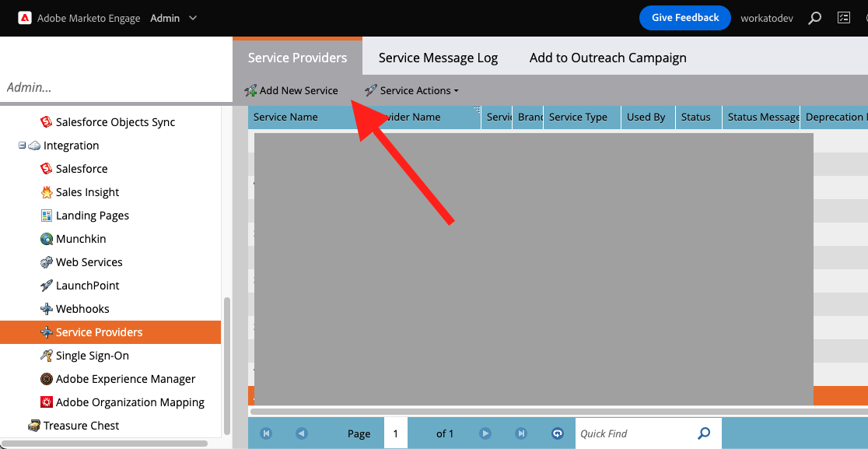The height and width of the screenshot is (449, 868).
Task: Jump to the last page arrow
Action: click(521, 433)
